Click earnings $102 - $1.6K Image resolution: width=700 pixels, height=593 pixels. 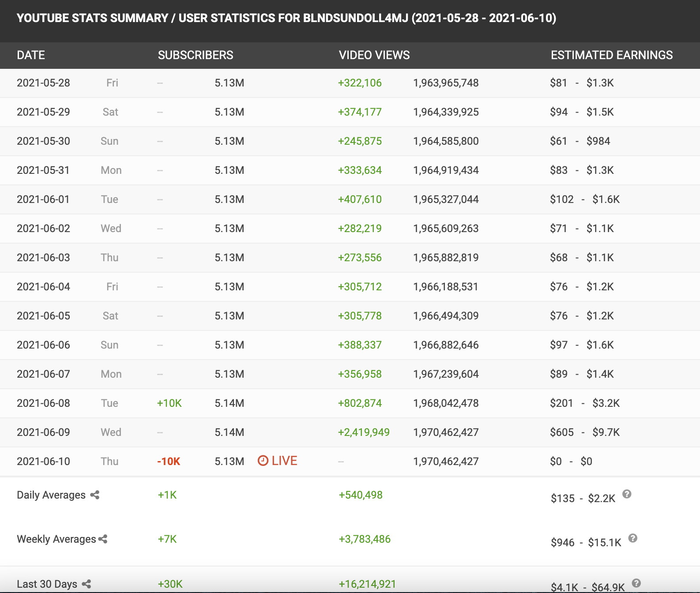[585, 199]
